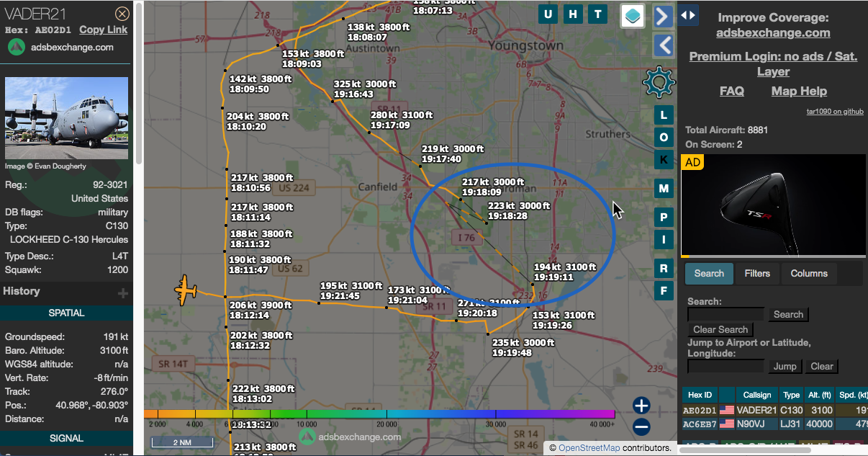Click the TSR golf club advertisement
This screenshot has width=868, height=456.
[773, 205]
